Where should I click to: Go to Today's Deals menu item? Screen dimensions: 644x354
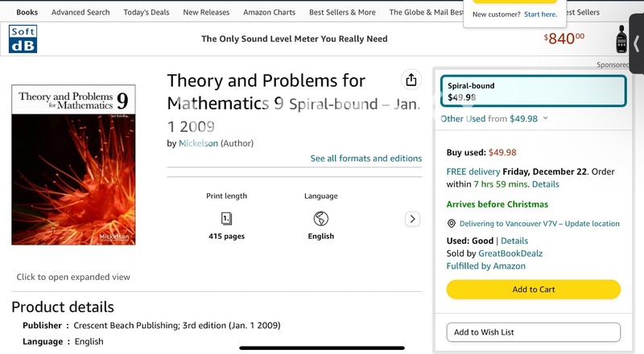[147, 12]
